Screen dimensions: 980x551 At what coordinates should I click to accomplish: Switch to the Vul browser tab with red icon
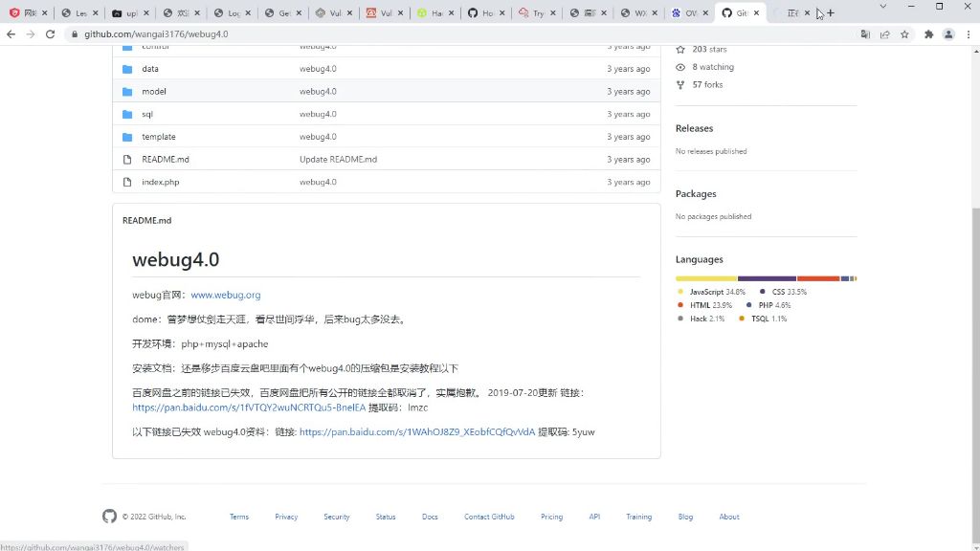[x=384, y=12]
